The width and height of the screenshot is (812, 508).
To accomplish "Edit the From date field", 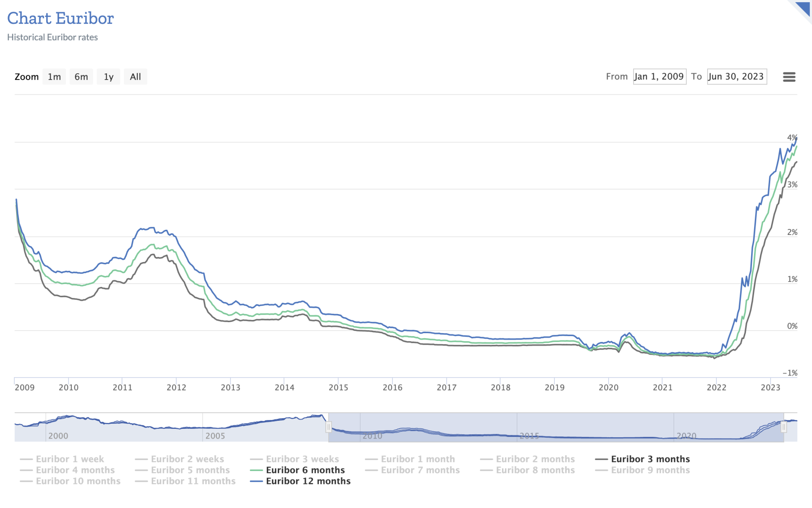I will (659, 77).
